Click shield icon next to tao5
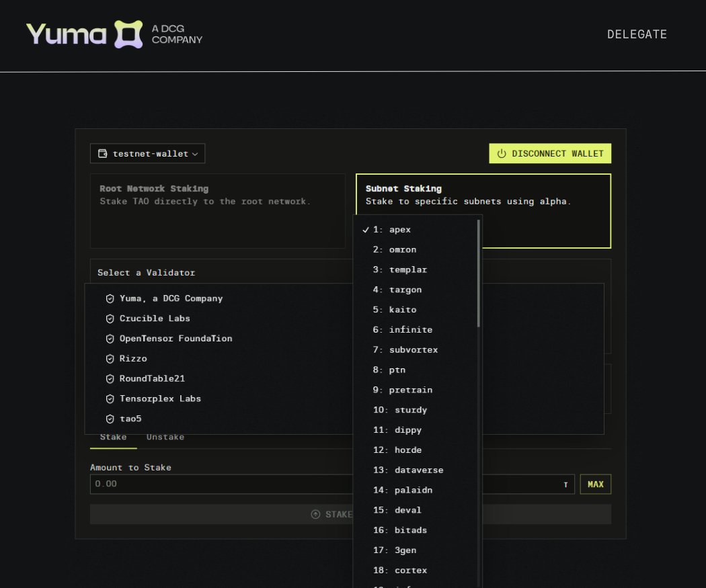This screenshot has height=588, width=706. [x=110, y=419]
